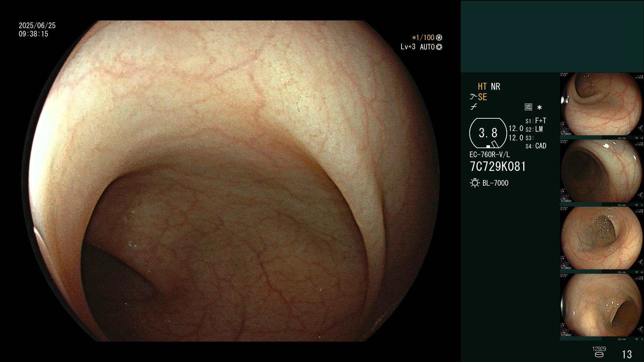Click the light source icon beside BL-7000

click(475, 183)
